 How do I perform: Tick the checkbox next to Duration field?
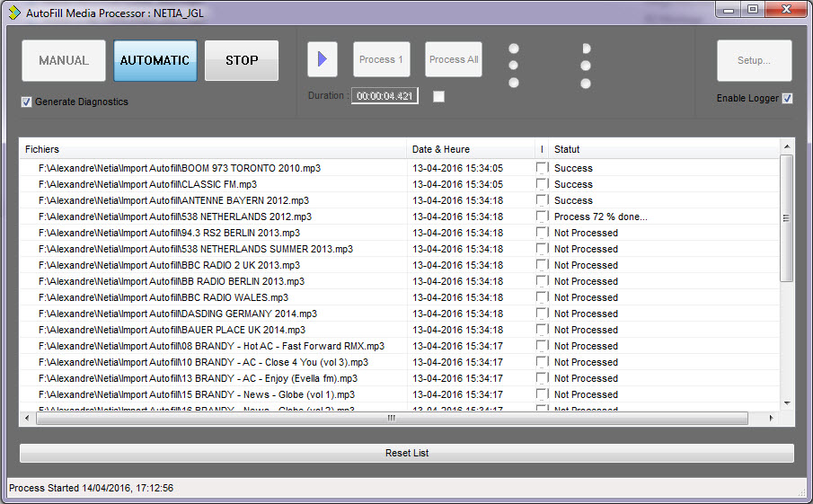[x=438, y=97]
